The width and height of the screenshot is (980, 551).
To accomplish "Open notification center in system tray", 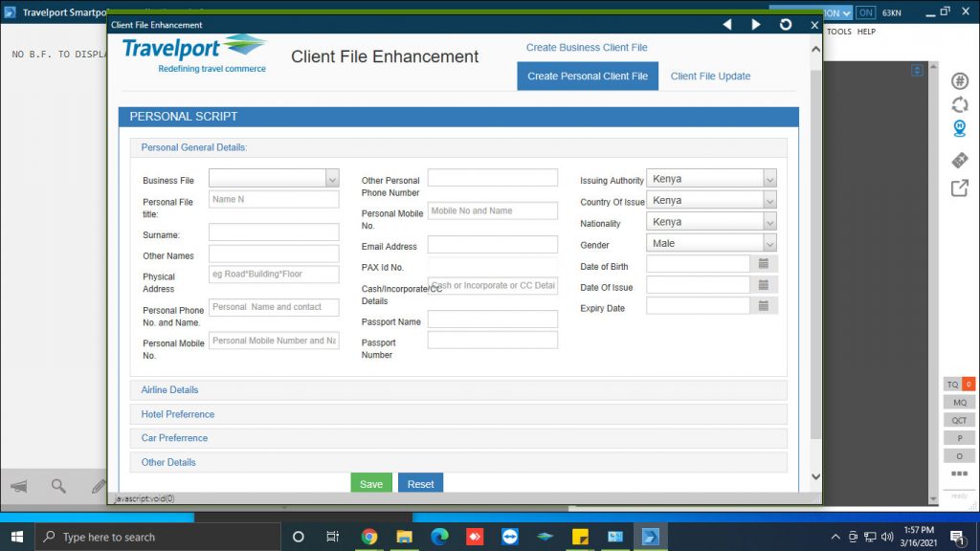I will point(958,537).
